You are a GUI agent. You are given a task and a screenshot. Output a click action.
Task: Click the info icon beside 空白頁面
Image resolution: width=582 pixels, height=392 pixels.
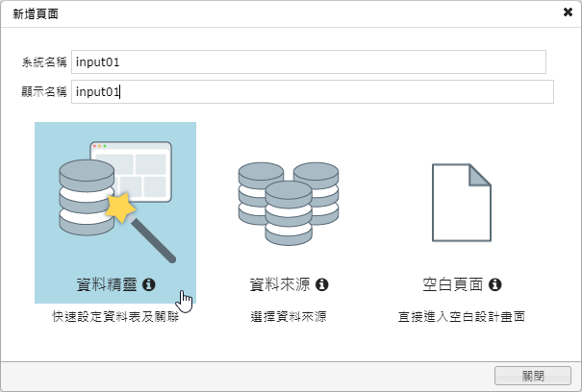(x=495, y=285)
